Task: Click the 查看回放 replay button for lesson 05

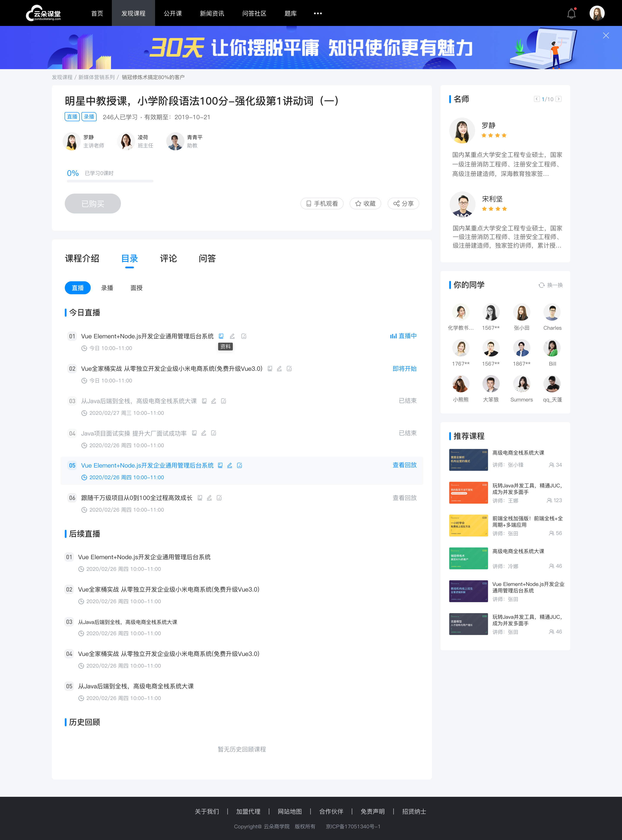Action: click(x=405, y=465)
